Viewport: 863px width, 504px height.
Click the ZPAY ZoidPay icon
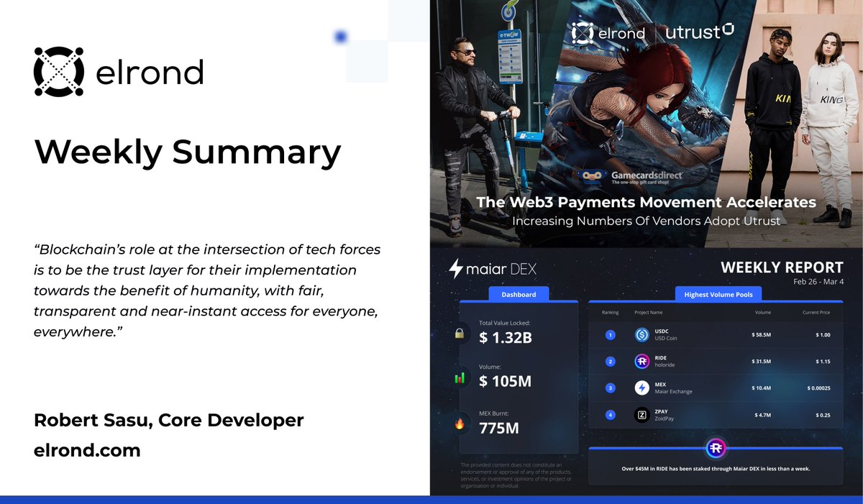coord(642,415)
